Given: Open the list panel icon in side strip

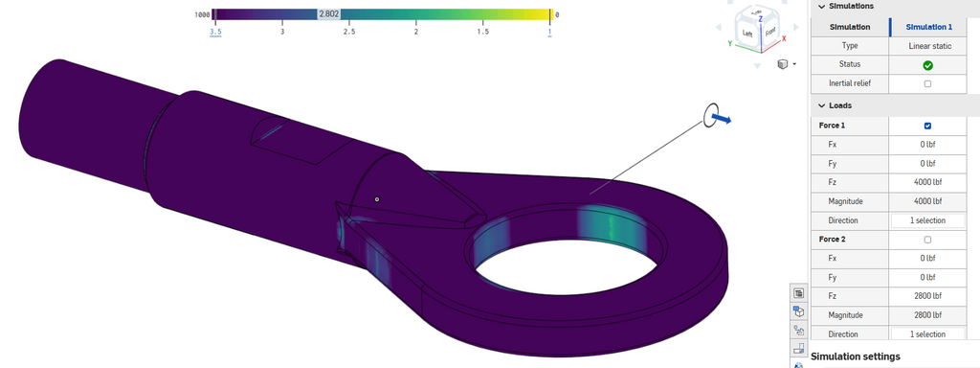Looking at the screenshot, I should pyautogui.click(x=798, y=293).
